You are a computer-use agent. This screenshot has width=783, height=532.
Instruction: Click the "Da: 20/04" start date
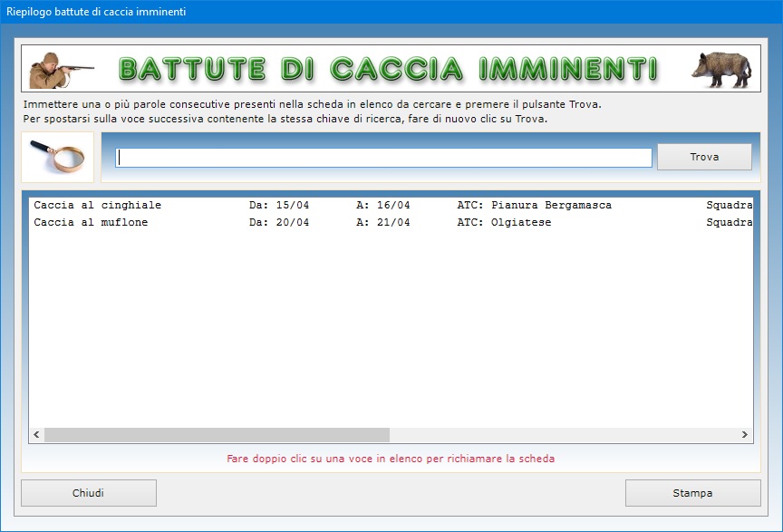(278, 222)
